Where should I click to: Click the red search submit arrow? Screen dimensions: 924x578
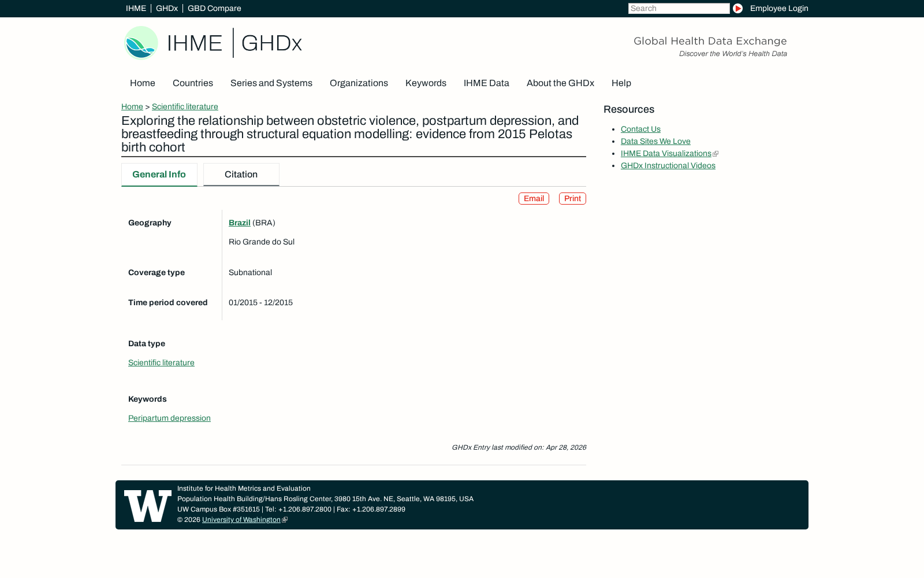(737, 9)
